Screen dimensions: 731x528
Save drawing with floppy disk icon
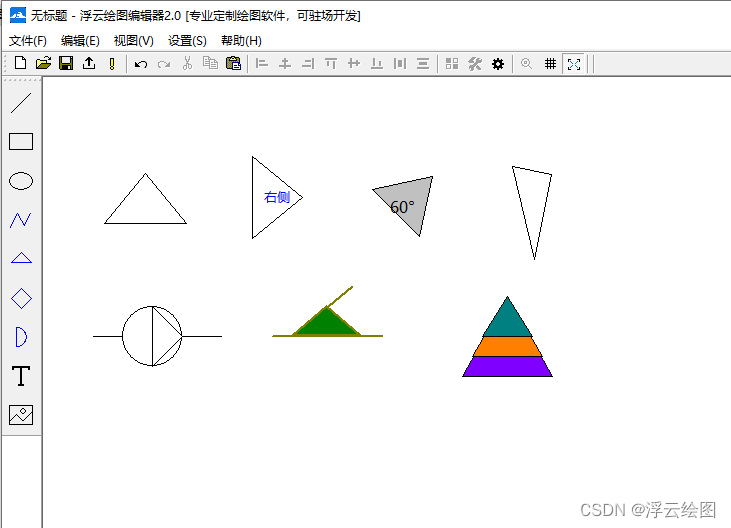pyautogui.click(x=66, y=63)
